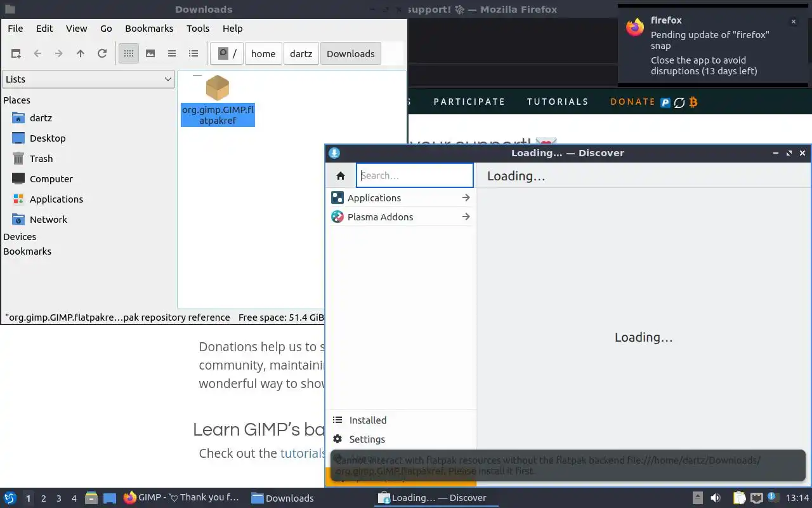812x508 pixels.
Task: Switch to virtual desktop 3
Action: coord(59,498)
